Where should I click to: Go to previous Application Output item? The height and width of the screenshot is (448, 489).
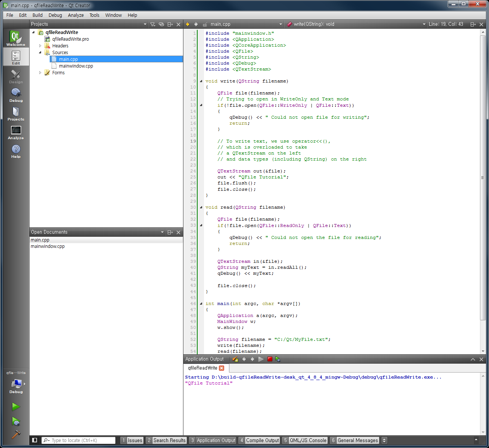point(244,359)
